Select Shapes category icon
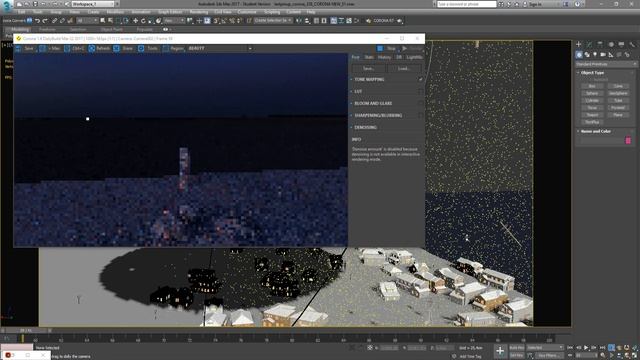Viewport: 640px width, 360px height. tap(587, 54)
